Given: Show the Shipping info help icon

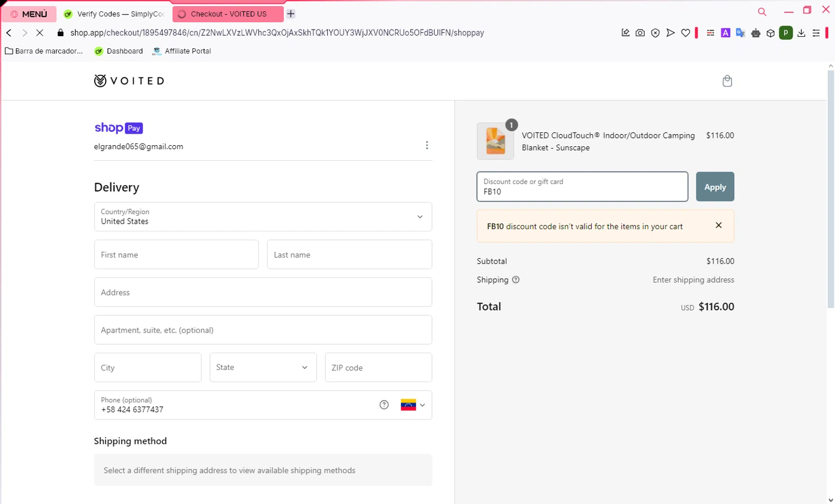Looking at the screenshot, I should [x=515, y=280].
